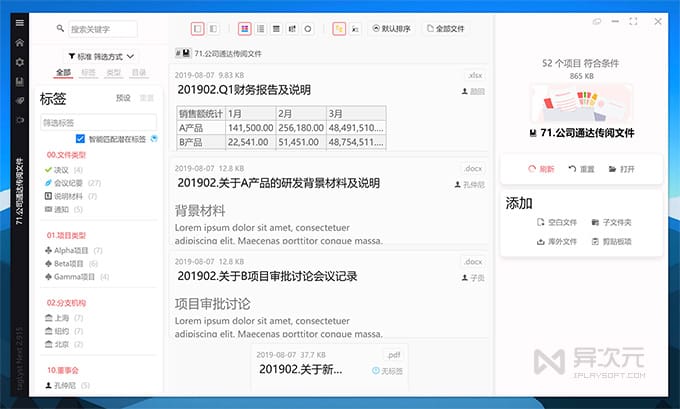Select the Beta项目 tag

(72, 263)
